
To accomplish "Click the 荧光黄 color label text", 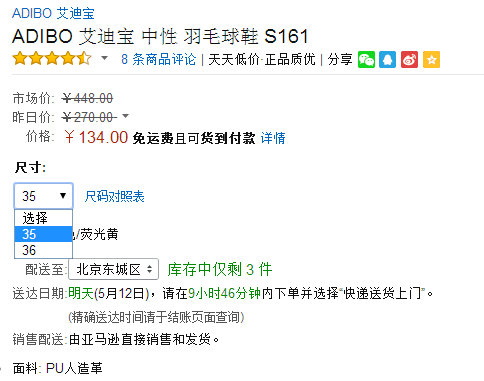I will click(x=99, y=234).
